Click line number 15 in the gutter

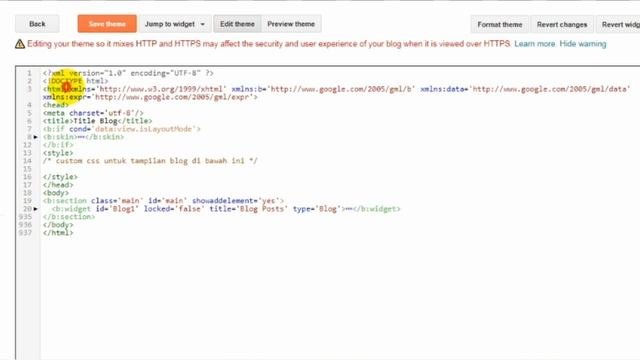point(27,169)
